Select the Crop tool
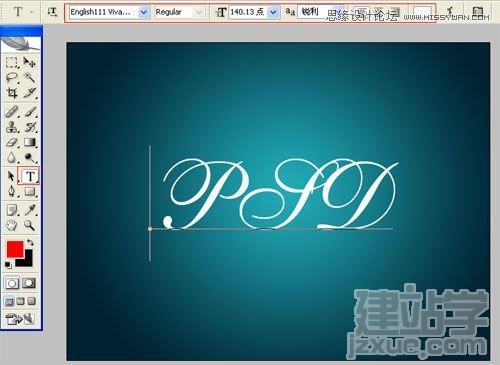Viewport: 500px width, 365px height. coord(12,93)
